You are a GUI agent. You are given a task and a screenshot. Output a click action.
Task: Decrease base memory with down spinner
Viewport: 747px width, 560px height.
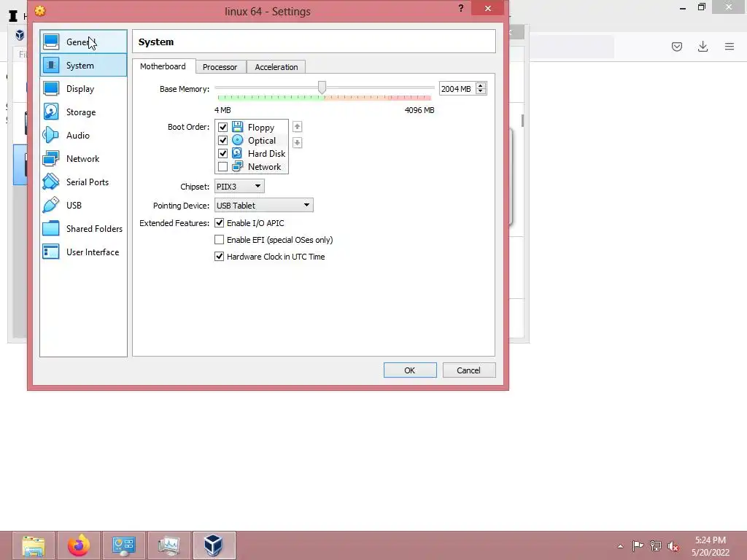(x=480, y=91)
